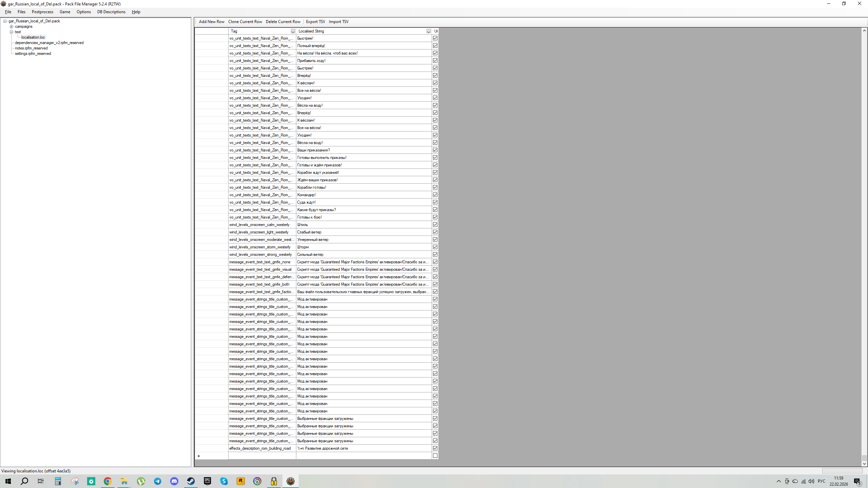Expand the campaigns tree folder
The width and height of the screenshot is (868, 488).
(12, 26)
